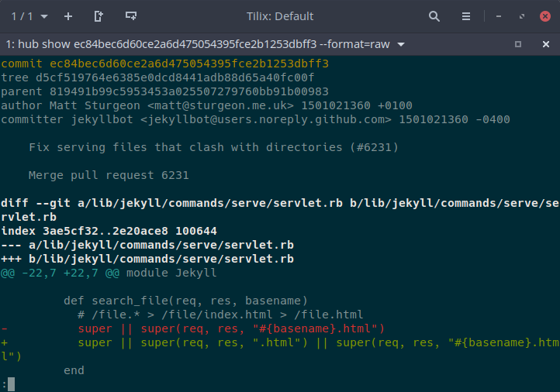Click the removed red super line

click(193, 328)
